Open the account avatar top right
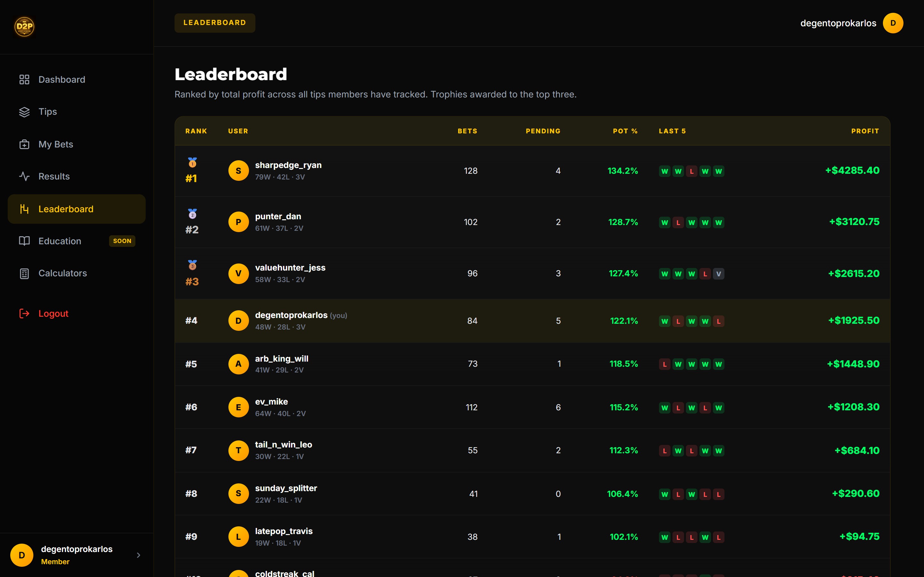This screenshot has width=924, height=577. 893,23
